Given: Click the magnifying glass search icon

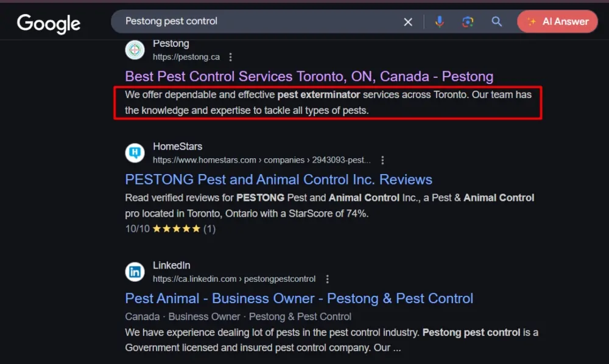Looking at the screenshot, I should coord(497,22).
